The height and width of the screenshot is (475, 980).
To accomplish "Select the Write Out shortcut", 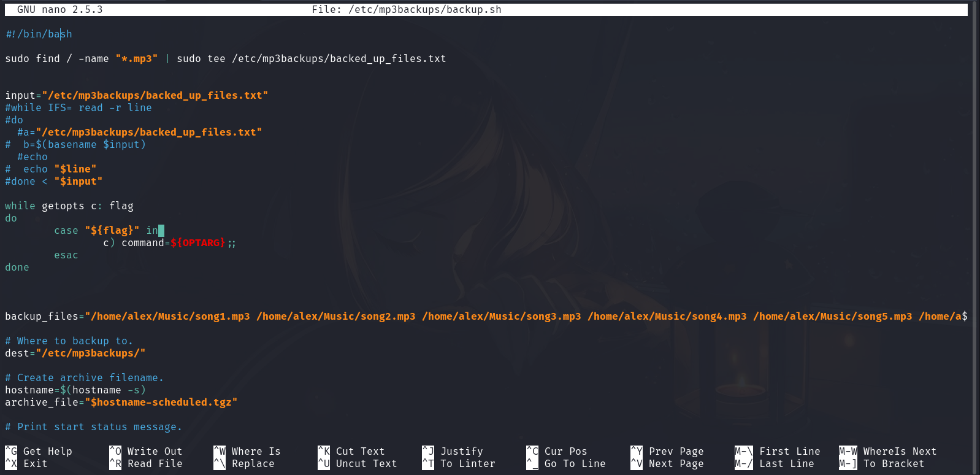I will click(155, 451).
